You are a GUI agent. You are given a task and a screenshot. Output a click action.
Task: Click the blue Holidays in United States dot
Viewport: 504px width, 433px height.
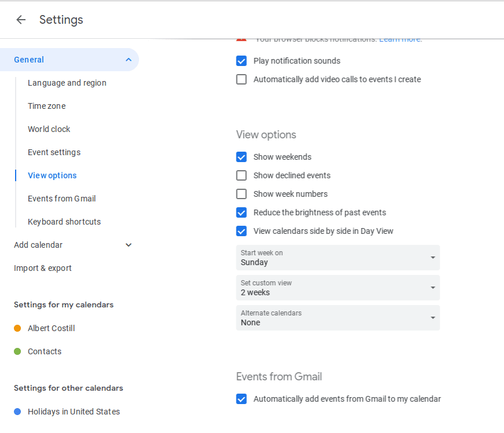[x=17, y=412]
